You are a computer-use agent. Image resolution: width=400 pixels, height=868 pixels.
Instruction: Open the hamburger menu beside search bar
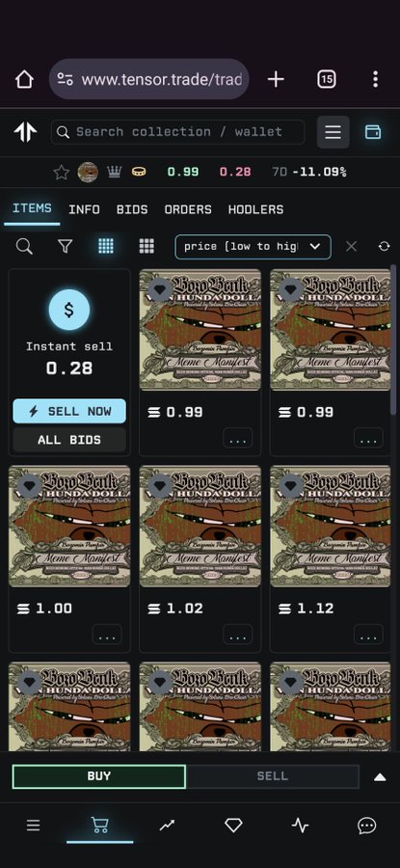coord(333,132)
